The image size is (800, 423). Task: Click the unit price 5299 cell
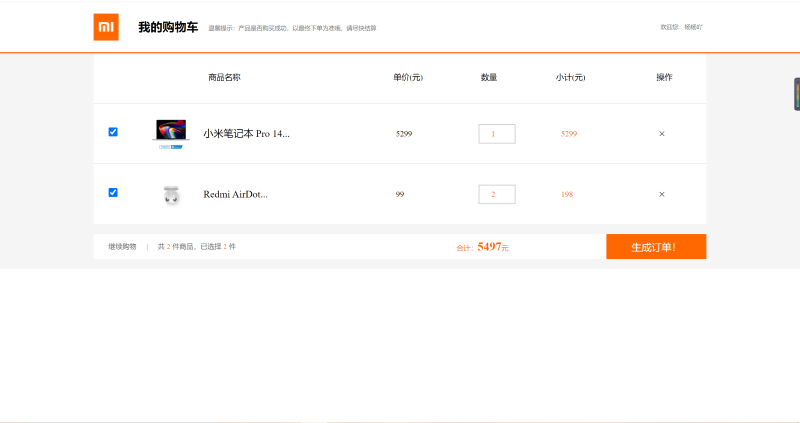pos(404,134)
